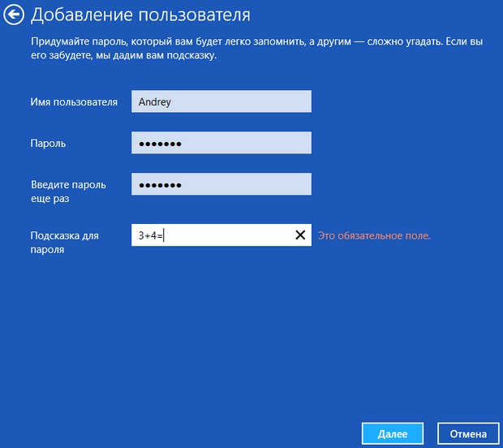This screenshot has width=503, height=448.
Task: Clear the password hint with the X icon
Action: [x=300, y=235]
